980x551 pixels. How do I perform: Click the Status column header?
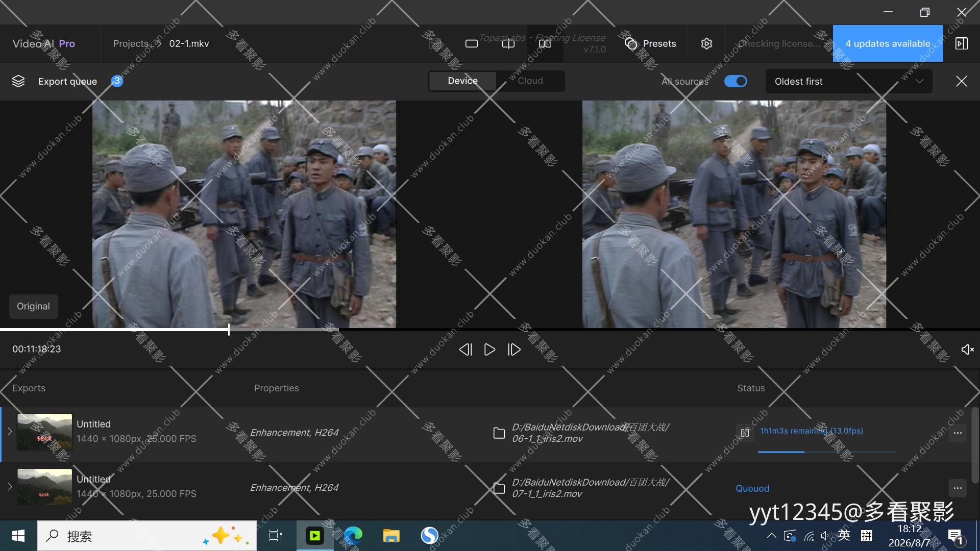tap(751, 388)
